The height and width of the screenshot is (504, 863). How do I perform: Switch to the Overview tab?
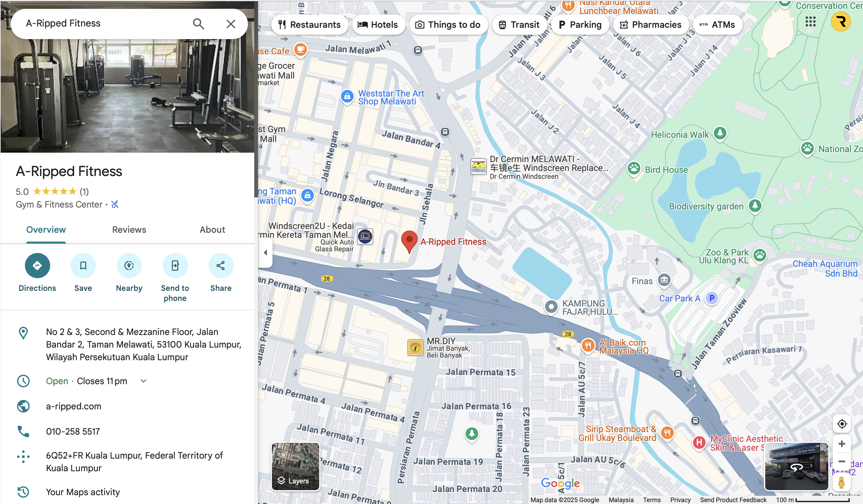46,230
